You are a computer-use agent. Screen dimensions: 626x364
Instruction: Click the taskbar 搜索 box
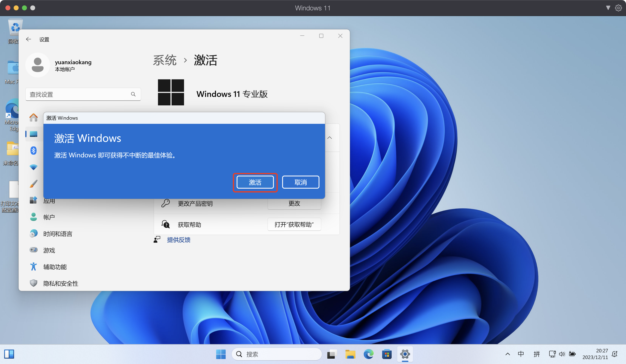tap(277, 354)
